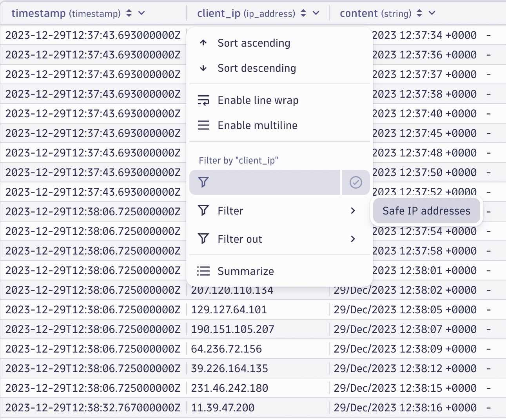Click the funnel icon inside the filter input

click(203, 182)
